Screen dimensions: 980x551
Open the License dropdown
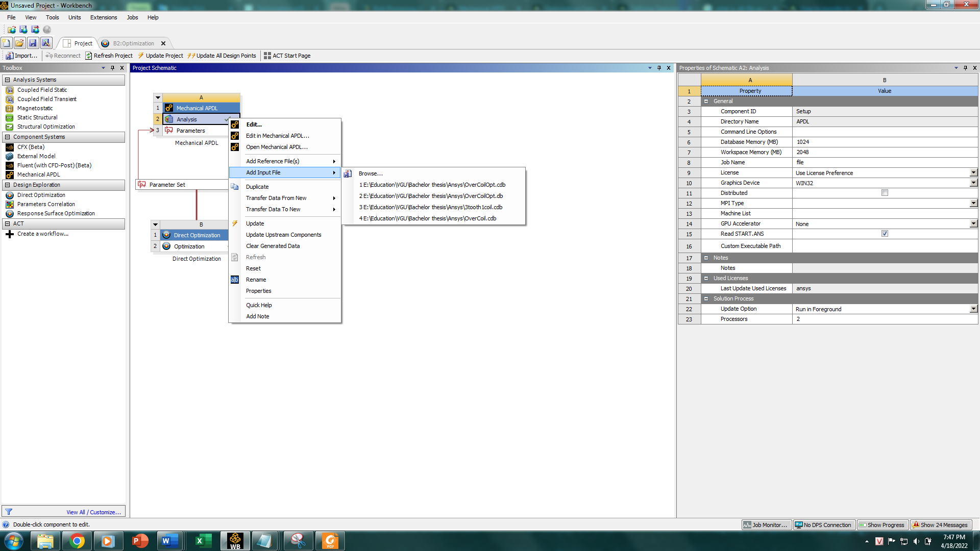tap(973, 172)
